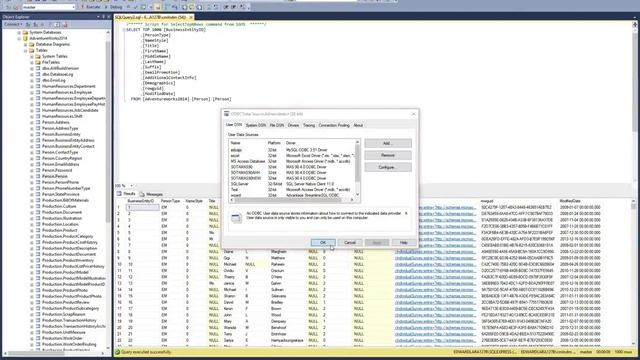This screenshot has height=360, width=640.
Task: Click the Configure button in ODBC dialog
Action: [388, 167]
